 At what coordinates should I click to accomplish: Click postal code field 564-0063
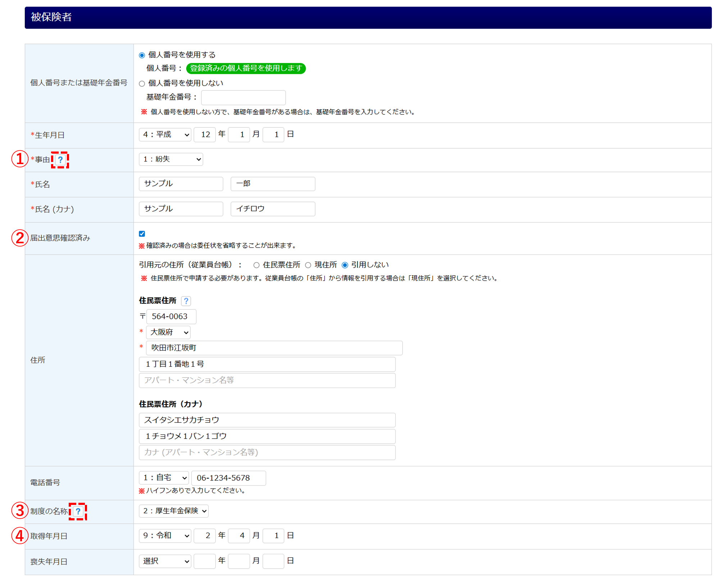click(171, 317)
